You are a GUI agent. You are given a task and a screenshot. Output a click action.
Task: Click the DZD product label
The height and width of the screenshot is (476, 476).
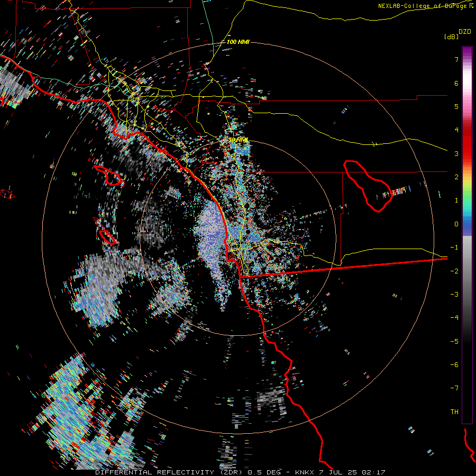[465, 32]
